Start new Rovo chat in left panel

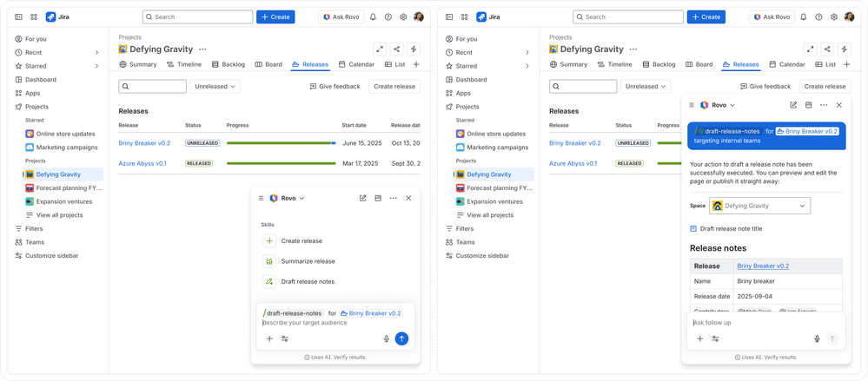(362, 198)
